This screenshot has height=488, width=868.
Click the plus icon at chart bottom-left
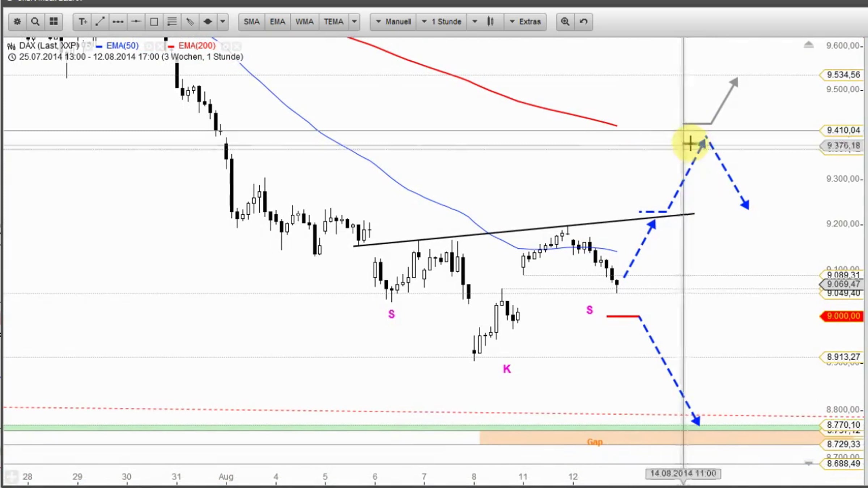pos(12,476)
